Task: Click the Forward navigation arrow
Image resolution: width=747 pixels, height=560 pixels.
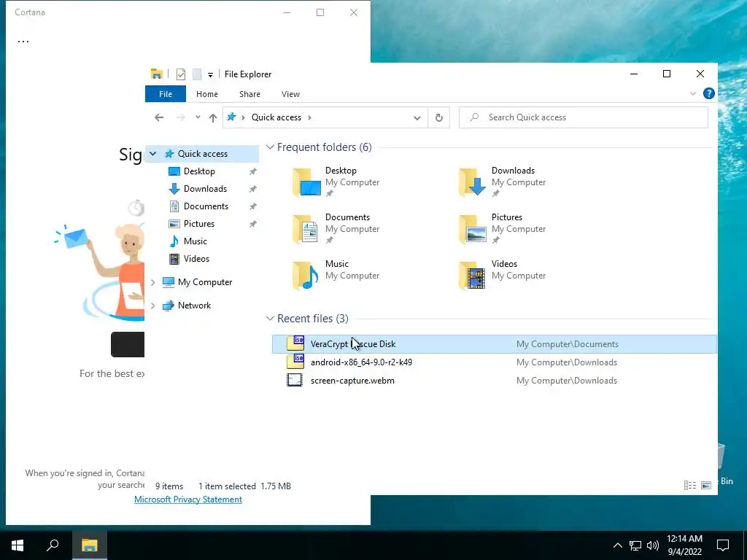Action: click(x=181, y=117)
